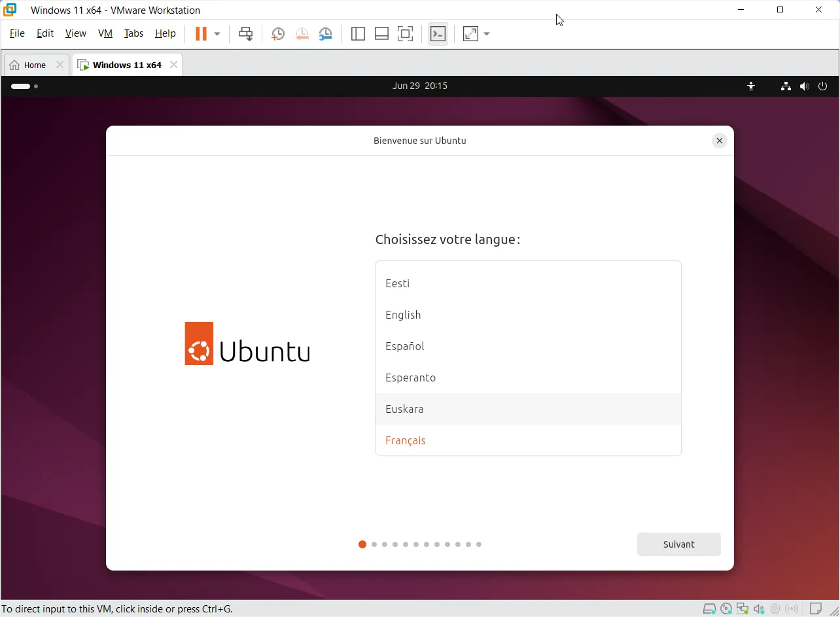Click the greyed webcam status icon
Image resolution: width=840 pixels, height=617 pixels.
click(775, 609)
